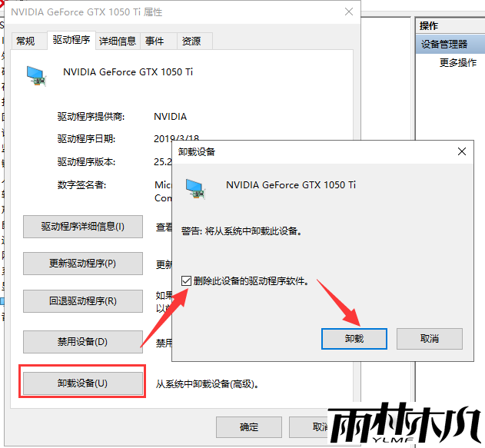The width and height of the screenshot is (485, 448).
Task: Close the NVIDIA GeForce GTX 1050 Ti 属性 window
Action: 349,12
